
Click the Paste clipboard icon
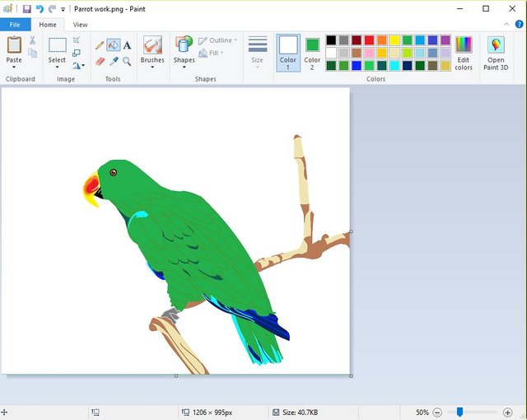click(14, 44)
